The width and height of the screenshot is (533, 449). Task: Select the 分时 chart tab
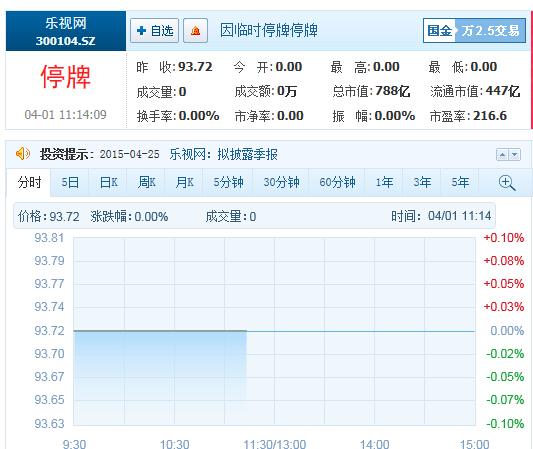coord(29,183)
